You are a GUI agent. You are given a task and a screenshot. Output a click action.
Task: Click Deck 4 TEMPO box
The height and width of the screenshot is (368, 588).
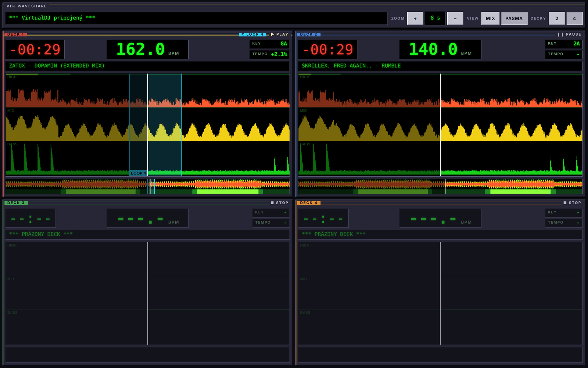(x=564, y=223)
